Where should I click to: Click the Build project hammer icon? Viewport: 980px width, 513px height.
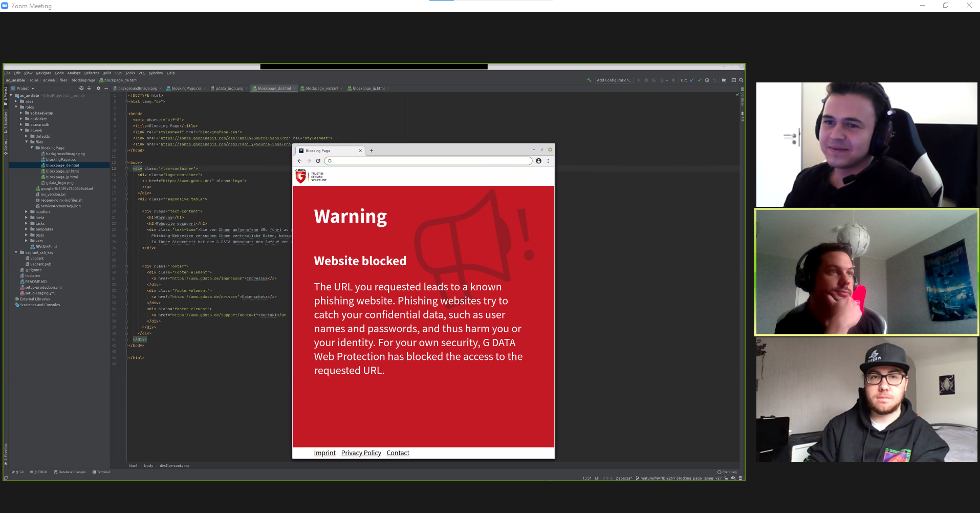(x=589, y=80)
